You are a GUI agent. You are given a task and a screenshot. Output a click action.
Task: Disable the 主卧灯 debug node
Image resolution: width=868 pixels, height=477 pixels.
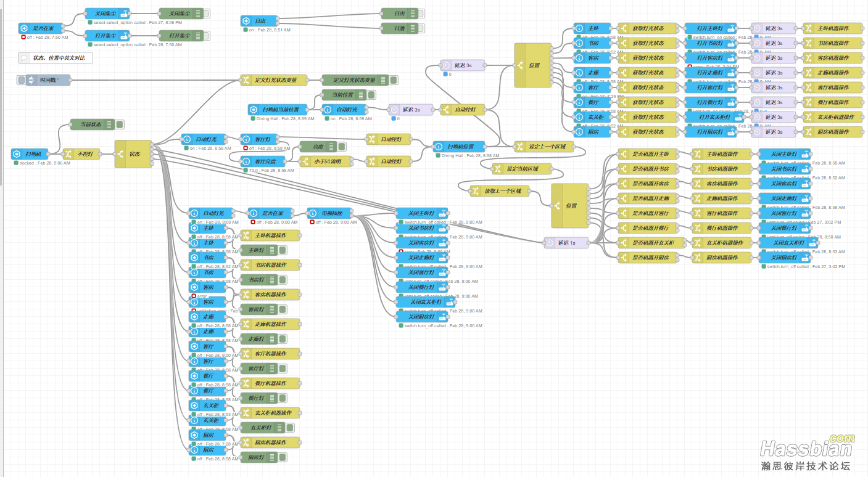click(x=283, y=250)
